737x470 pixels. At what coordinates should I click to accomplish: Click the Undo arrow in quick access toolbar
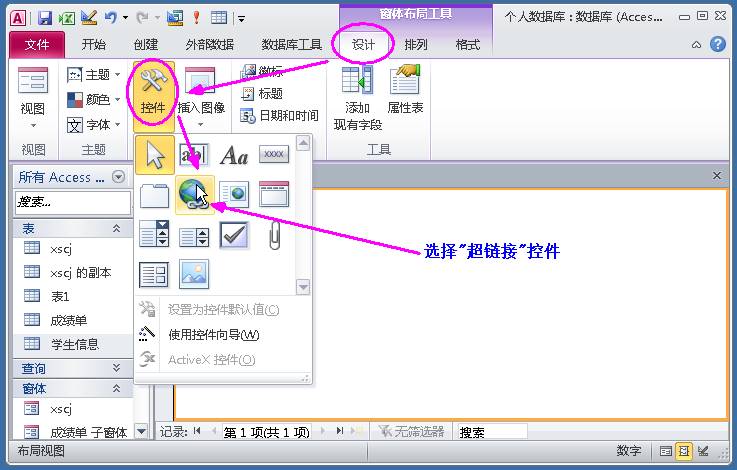(111, 18)
